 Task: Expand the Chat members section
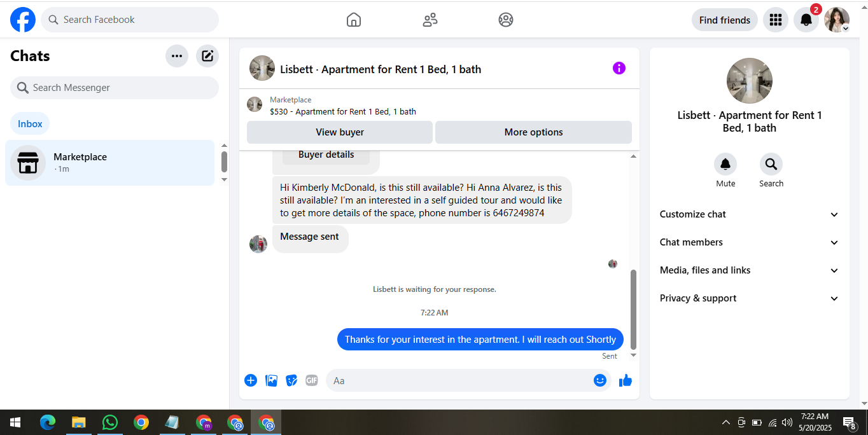pos(750,242)
